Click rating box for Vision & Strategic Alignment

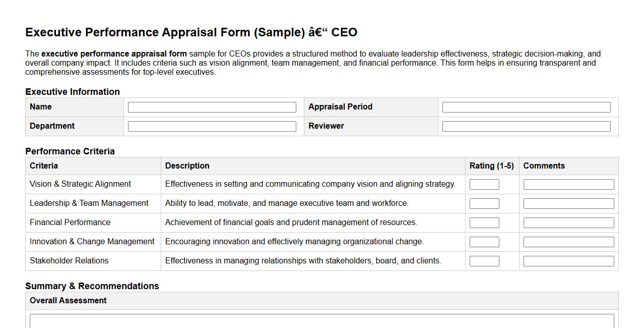484,184
